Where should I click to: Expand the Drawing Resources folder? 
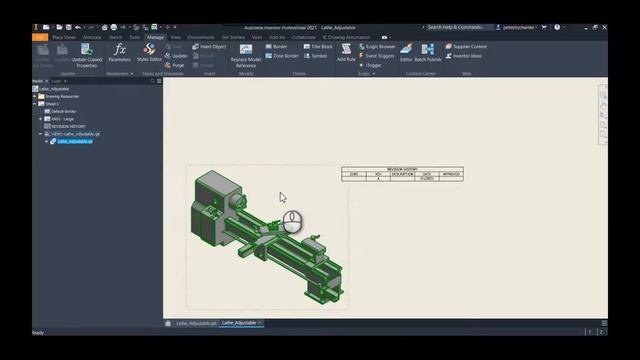tap(35, 96)
